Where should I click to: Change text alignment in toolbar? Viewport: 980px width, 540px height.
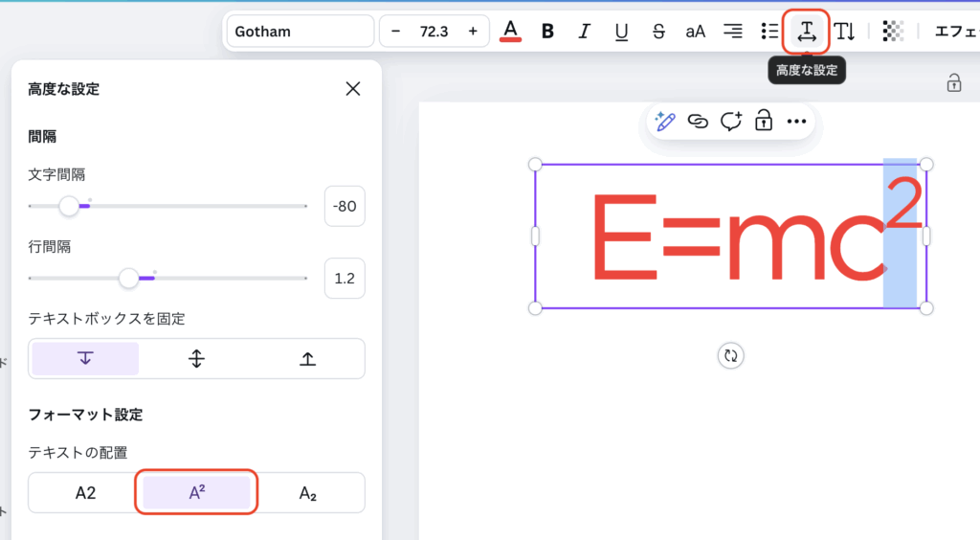pos(732,32)
